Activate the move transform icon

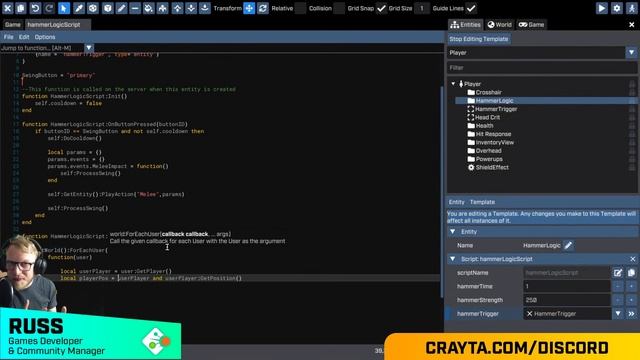pyautogui.click(x=249, y=8)
